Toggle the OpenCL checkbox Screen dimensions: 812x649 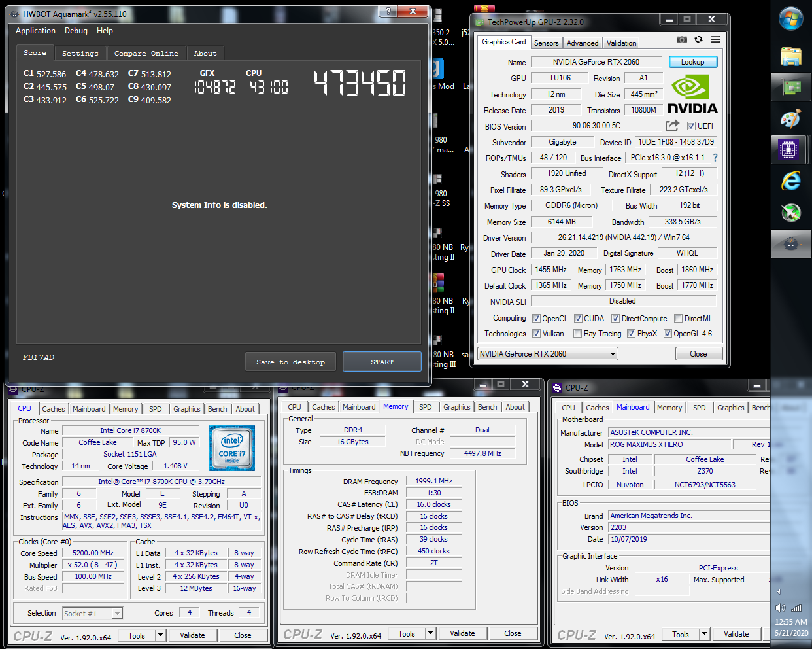(x=536, y=319)
